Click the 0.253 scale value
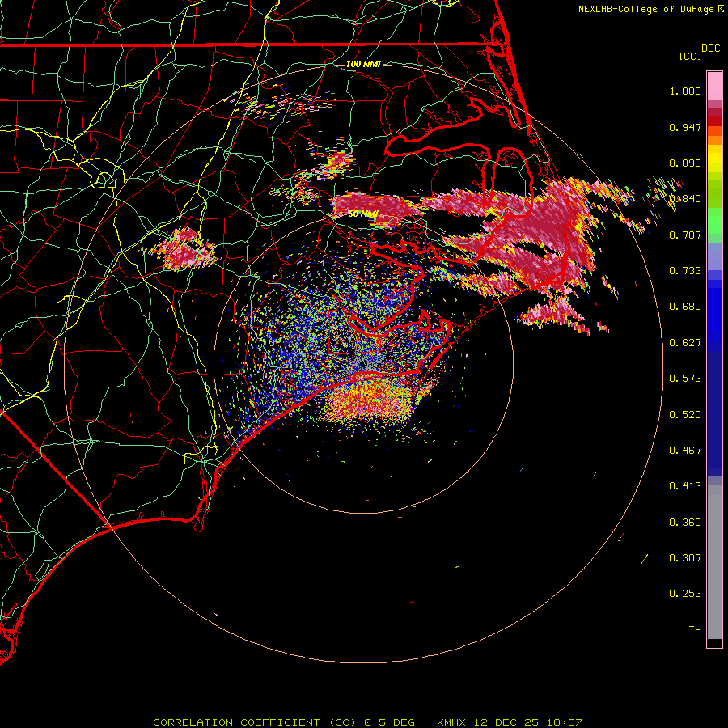 pos(685,594)
